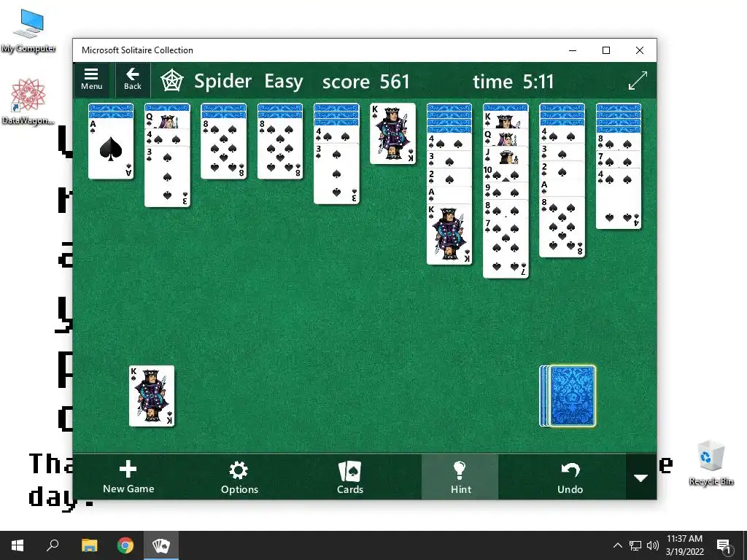Close the Microsoft Solitaire Collection window
Image resolution: width=747 pixels, height=560 pixels.
[639, 50]
